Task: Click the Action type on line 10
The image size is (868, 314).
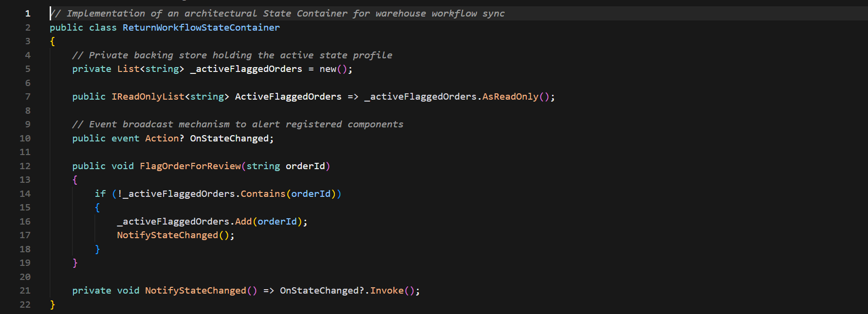Action: point(162,139)
